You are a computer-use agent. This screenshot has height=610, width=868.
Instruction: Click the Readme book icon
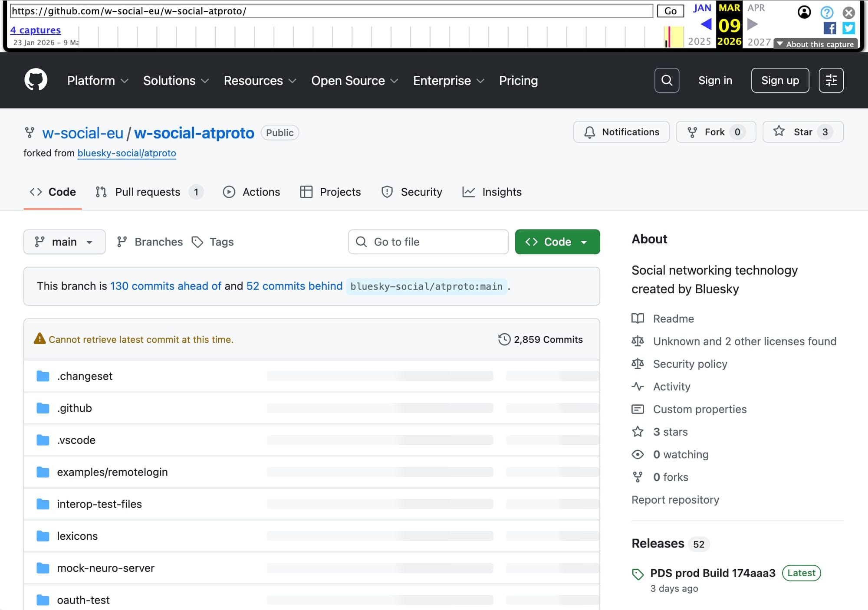638,318
